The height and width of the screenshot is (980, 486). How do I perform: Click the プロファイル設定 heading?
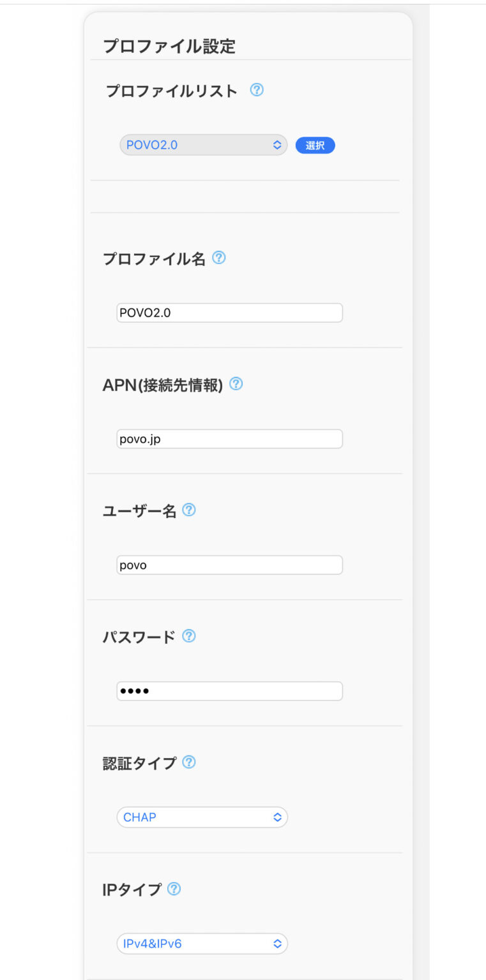(x=169, y=47)
